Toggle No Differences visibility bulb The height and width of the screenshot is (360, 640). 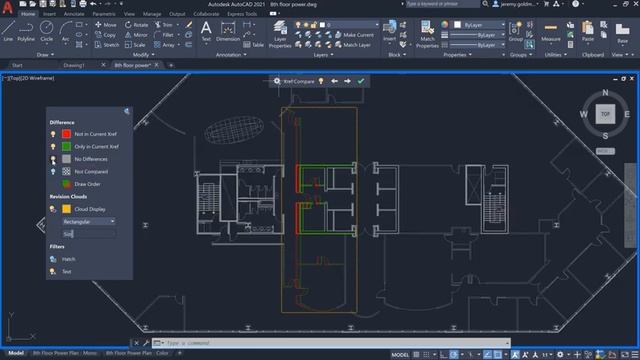point(53,159)
